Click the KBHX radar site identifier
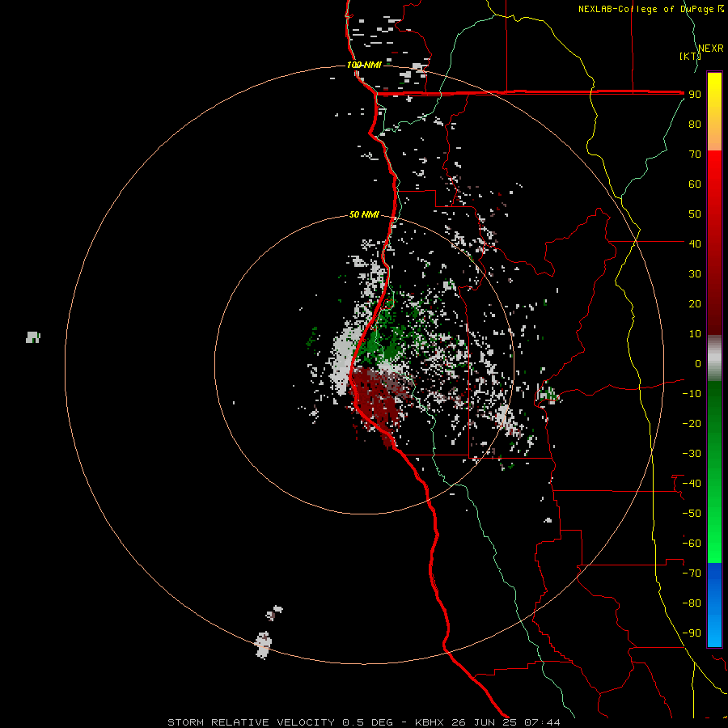Viewport: 728px width, 728px height. 429,722
